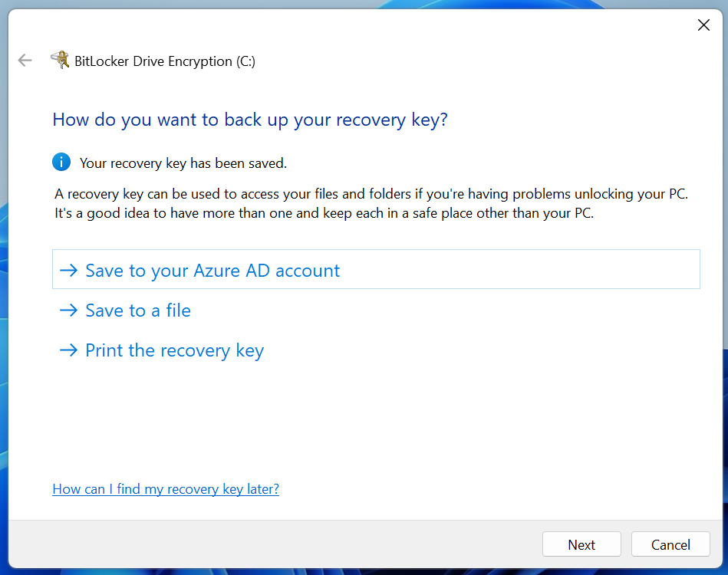Click arrow icon beside Print the recovery key

(x=69, y=350)
